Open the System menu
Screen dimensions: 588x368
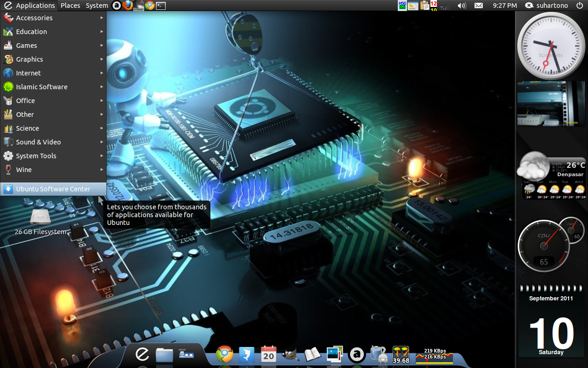click(x=97, y=6)
